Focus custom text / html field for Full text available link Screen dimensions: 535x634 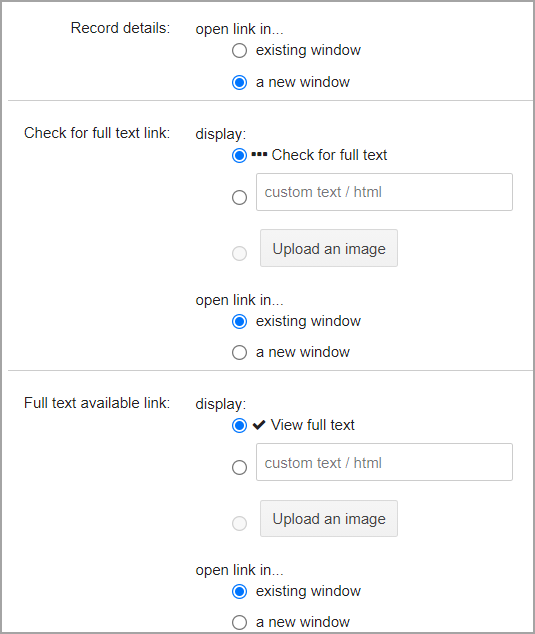point(384,462)
